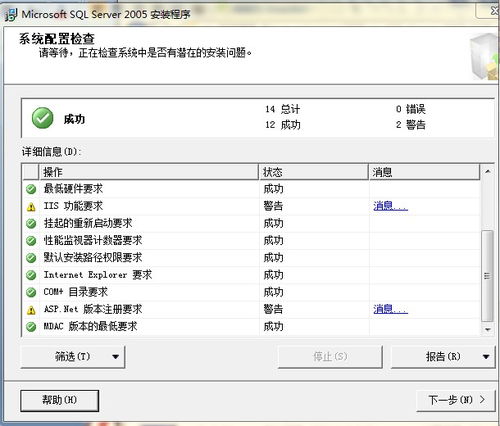The width and height of the screenshot is (500, 426).
Task: Open the 报告(R) dropdown arrow
Action: [486, 357]
